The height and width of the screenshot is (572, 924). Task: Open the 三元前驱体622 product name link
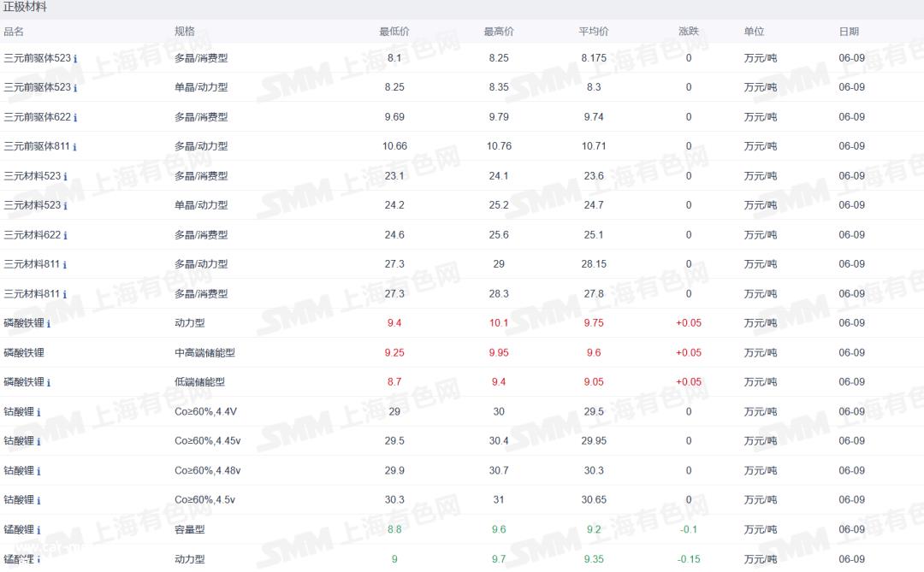coord(37,116)
